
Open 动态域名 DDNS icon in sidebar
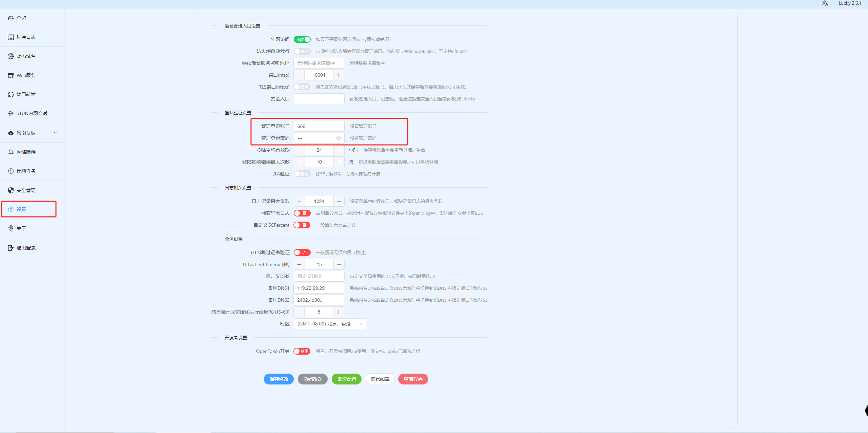pos(11,56)
